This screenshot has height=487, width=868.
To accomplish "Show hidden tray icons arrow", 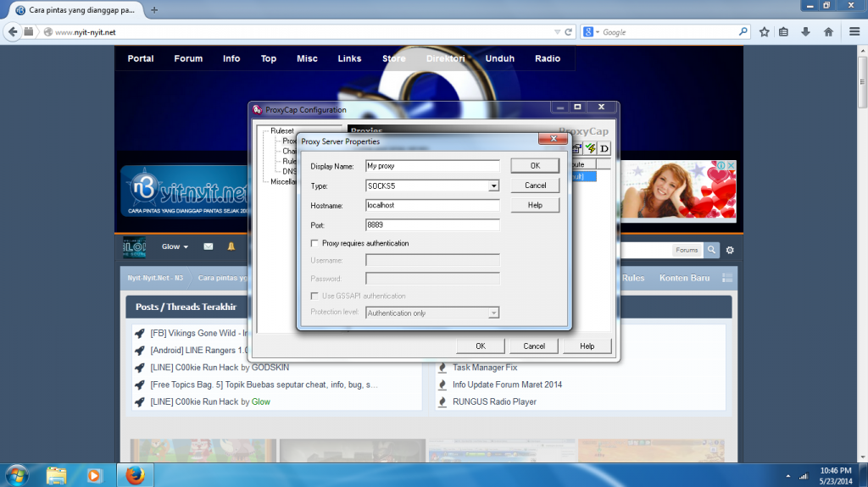I will [x=787, y=476].
